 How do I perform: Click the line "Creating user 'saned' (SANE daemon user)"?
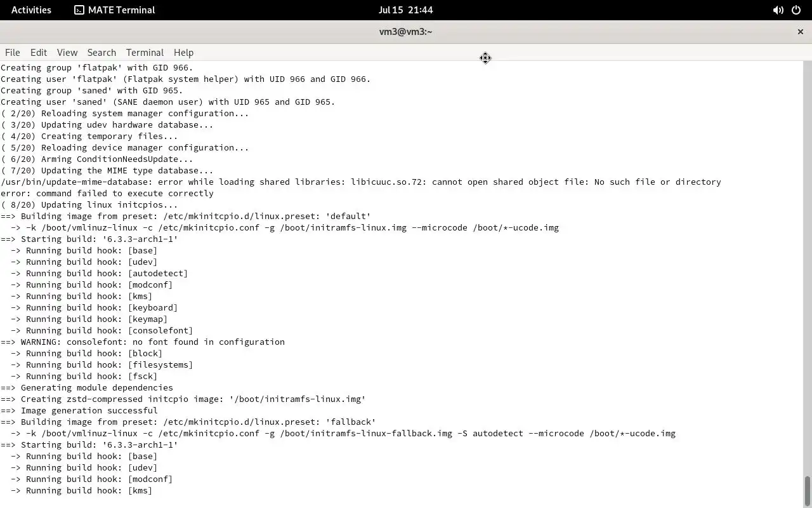[x=168, y=102]
